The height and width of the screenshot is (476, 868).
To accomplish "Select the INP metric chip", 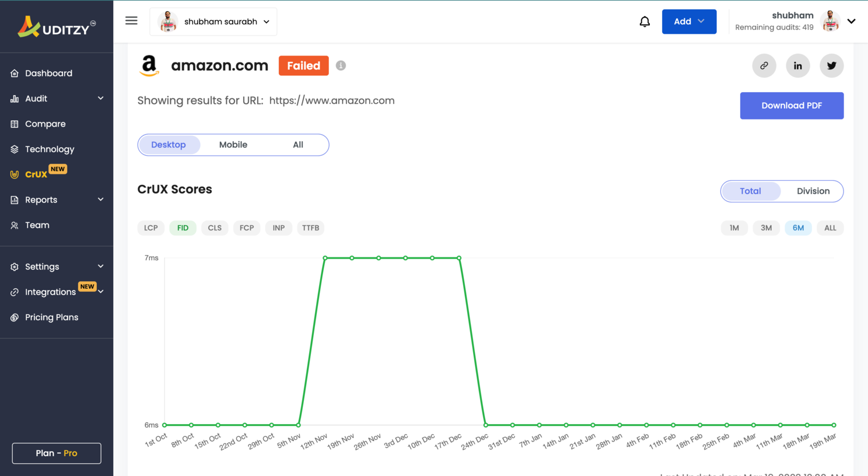I will (279, 228).
